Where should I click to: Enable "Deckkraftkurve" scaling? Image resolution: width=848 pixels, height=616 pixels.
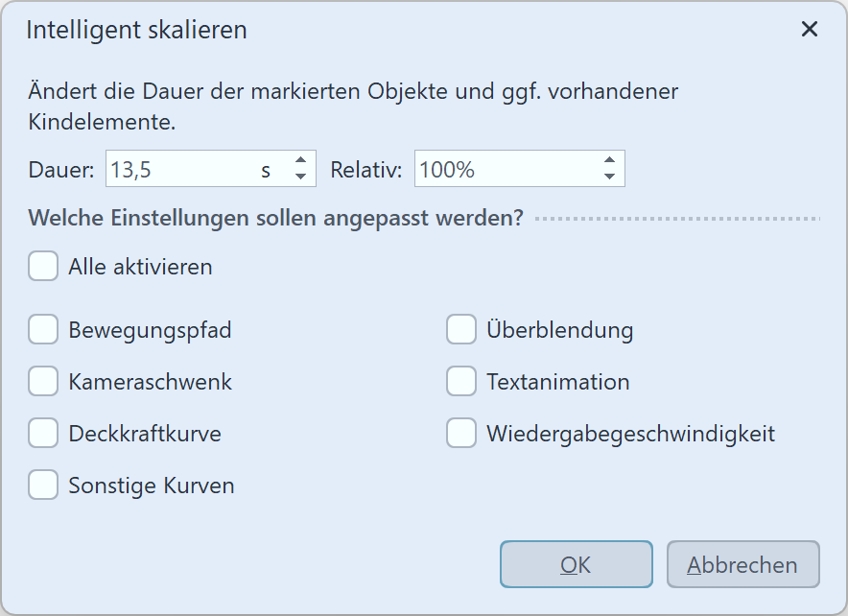pyautogui.click(x=43, y=433)
